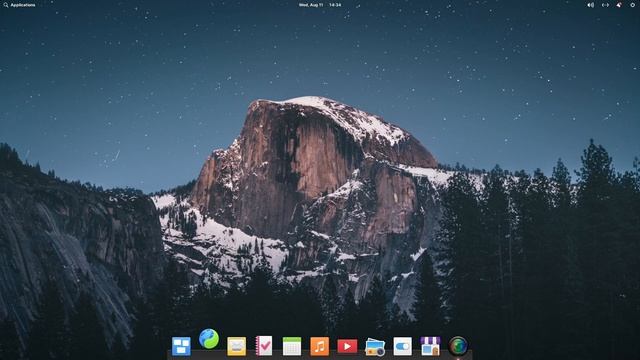Open the Applications menu in top panel
The image size is (640, 360).
click(19, 5)
